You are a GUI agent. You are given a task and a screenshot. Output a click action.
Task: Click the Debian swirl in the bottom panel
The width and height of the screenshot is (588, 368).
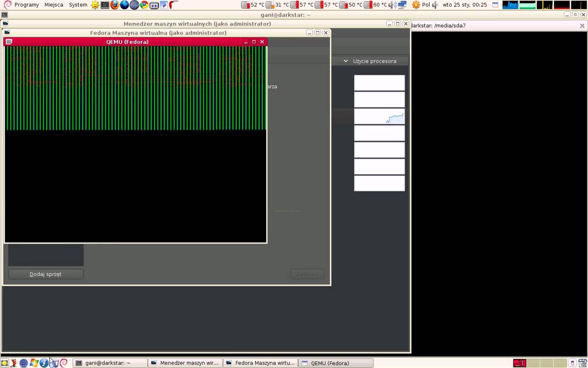[x=63, y=363]
